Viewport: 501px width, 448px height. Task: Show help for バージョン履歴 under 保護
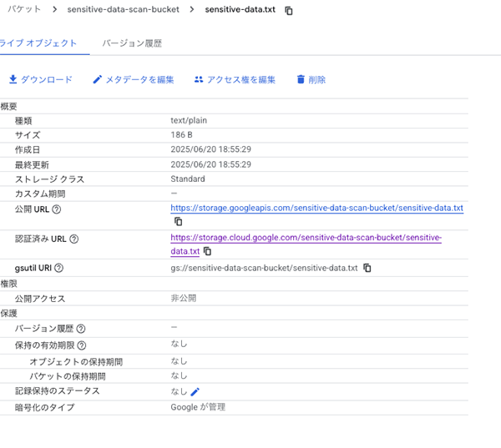coord(81,329)
